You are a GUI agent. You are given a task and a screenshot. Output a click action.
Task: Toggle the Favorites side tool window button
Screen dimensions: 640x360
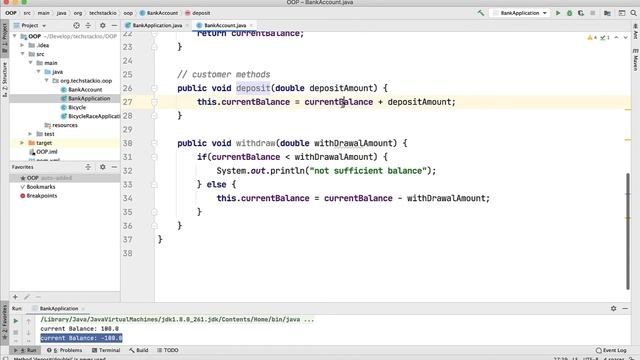click(4, 323)
